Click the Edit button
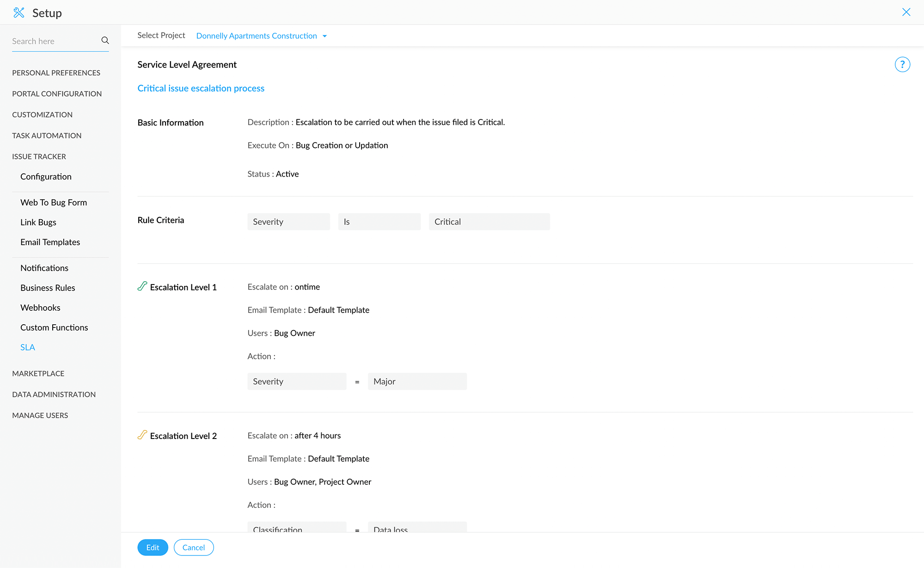 click(x=153, y=548)
